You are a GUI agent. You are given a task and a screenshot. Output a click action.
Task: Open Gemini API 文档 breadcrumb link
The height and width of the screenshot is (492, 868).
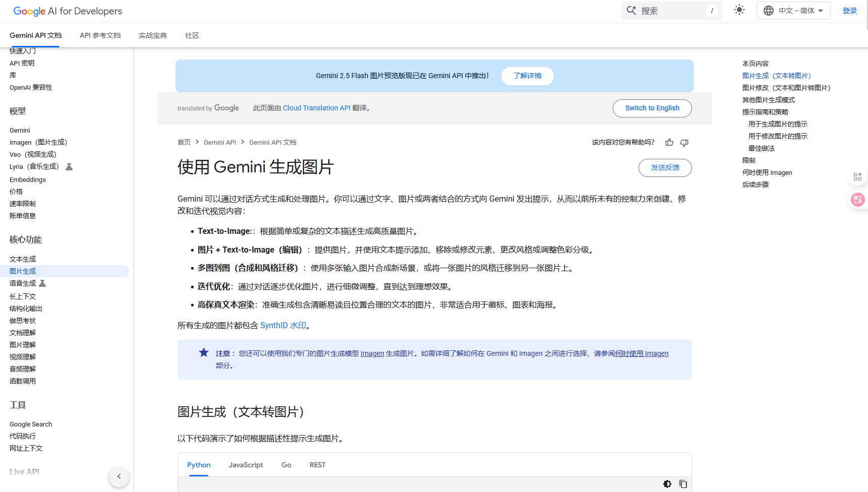[273, 143]
